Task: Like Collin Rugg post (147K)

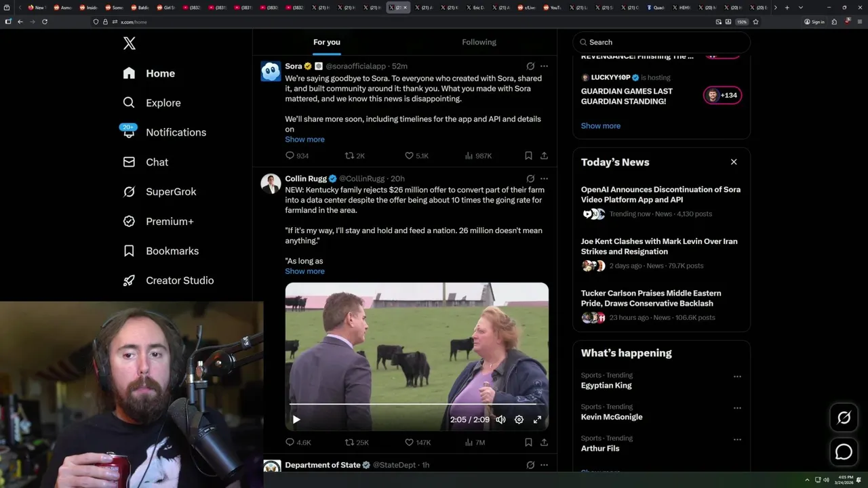Action: 418,443
